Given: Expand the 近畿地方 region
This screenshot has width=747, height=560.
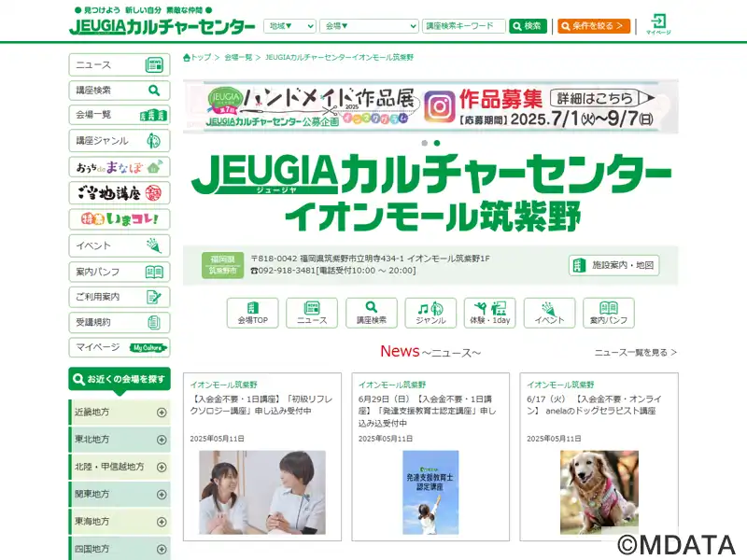Looking at the screenshot, I should point(120,413).
